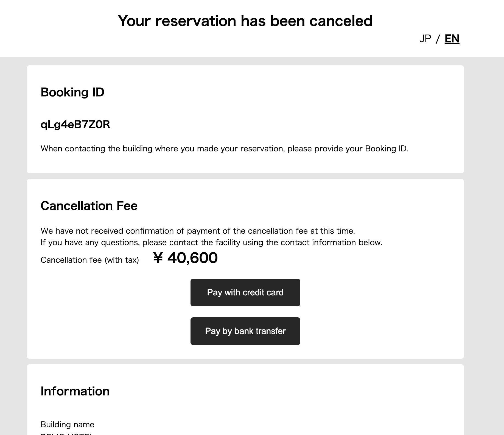Screen dimensions: 504x435
Task: Switch the page language to JP
Action: pyautogui.click(x=425, y=39)
